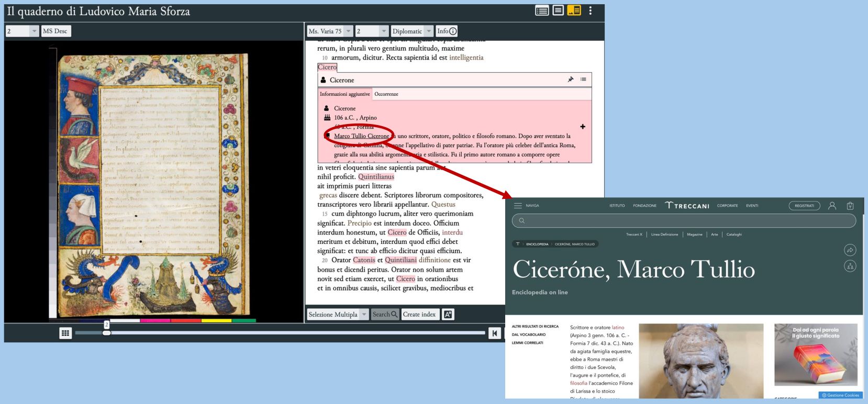This screenshot has height=404, width=868.
Task: Click the Treccani share arrow icon
Action: click(x=850, y=250)
